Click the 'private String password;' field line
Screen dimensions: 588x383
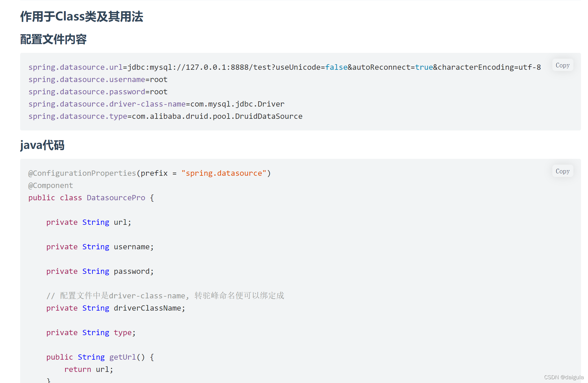click(100, 271)
